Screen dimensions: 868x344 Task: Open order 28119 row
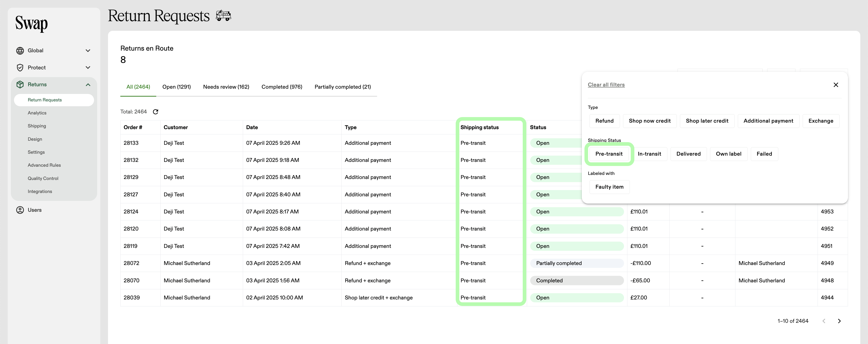pyautogui.click(x=484, y=246)
